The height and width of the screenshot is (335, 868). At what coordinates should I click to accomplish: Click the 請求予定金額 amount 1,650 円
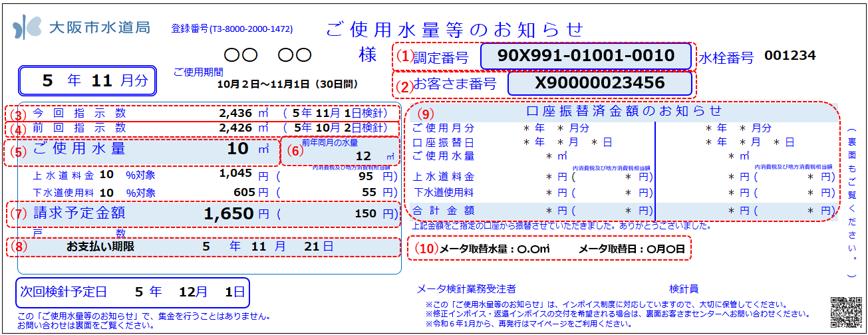(237, 214)
